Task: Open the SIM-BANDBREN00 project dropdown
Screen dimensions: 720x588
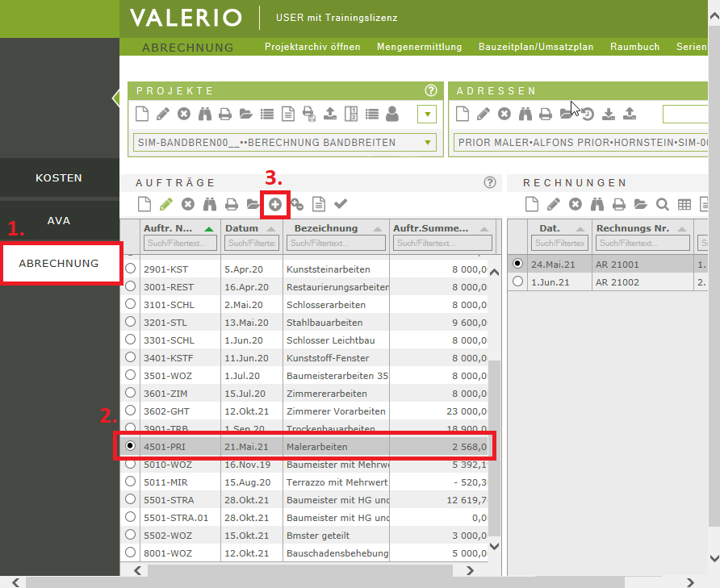Action: pos(284,143)
